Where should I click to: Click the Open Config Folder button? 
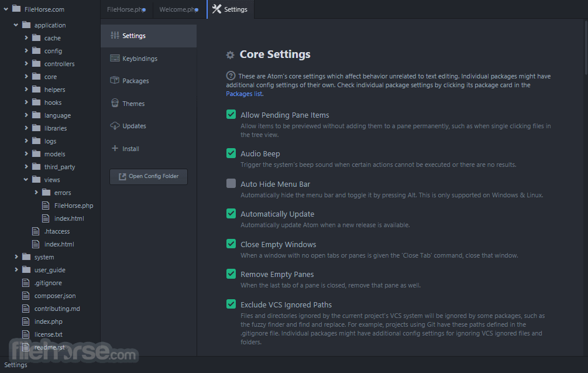(148, 176)
